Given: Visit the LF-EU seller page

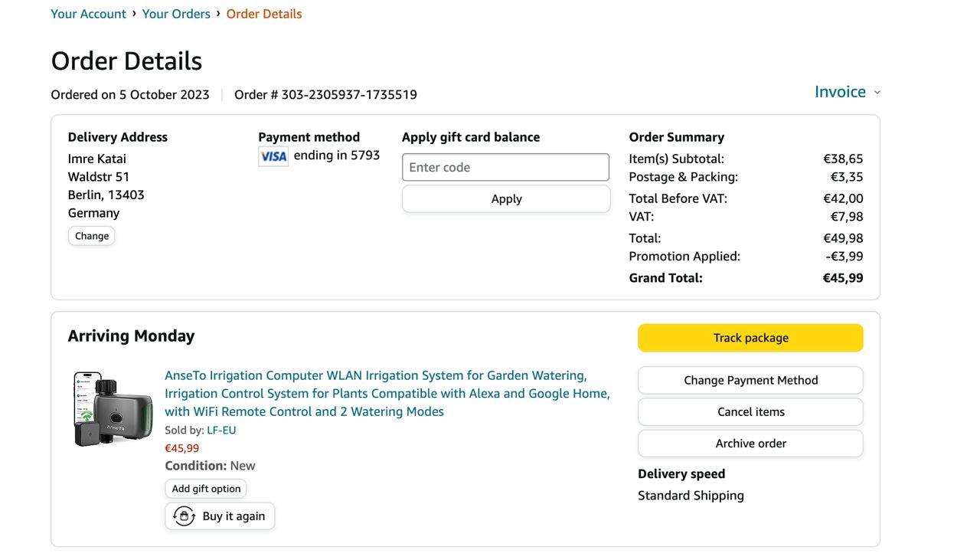Looking at the screenshot, I should (221, 431).
